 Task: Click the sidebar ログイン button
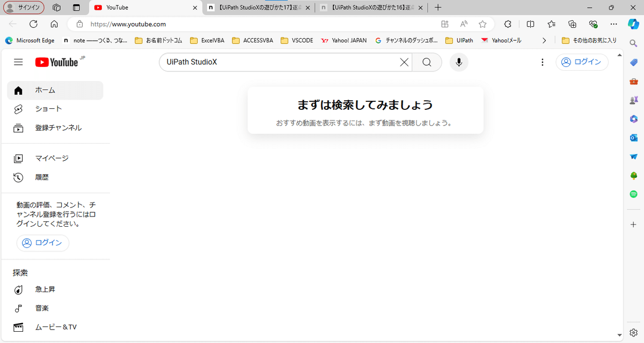tap(43, 243)
